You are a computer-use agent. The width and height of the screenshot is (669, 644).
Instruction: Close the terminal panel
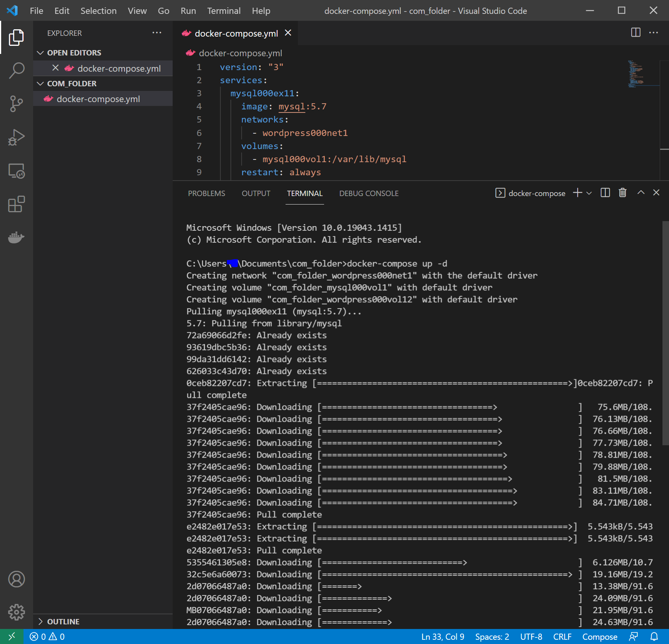coord(656,193)
